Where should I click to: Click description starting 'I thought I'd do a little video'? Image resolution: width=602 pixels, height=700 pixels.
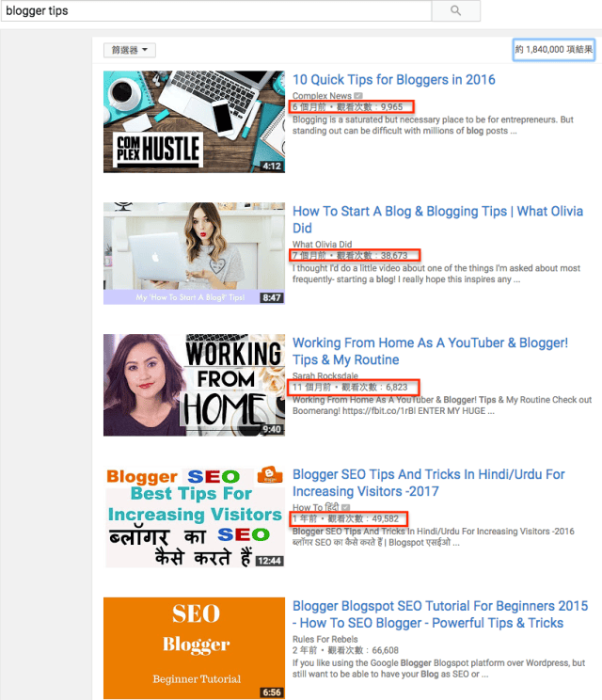[x=436, y=274]
